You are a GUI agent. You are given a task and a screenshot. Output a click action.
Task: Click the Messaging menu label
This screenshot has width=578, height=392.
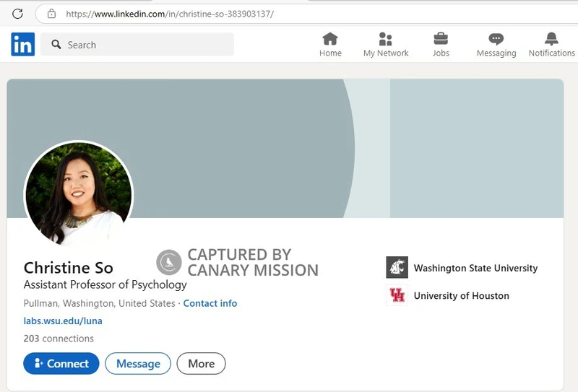coord(496,53)
